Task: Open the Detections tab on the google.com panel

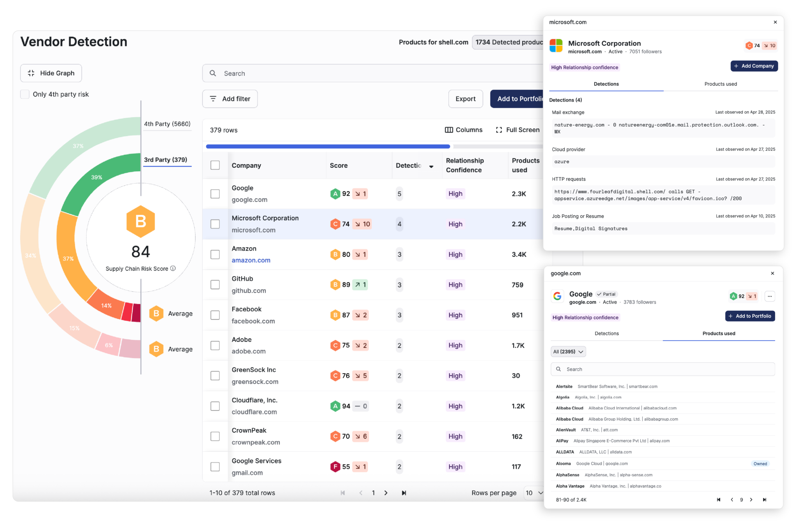Action: (606, 333)
